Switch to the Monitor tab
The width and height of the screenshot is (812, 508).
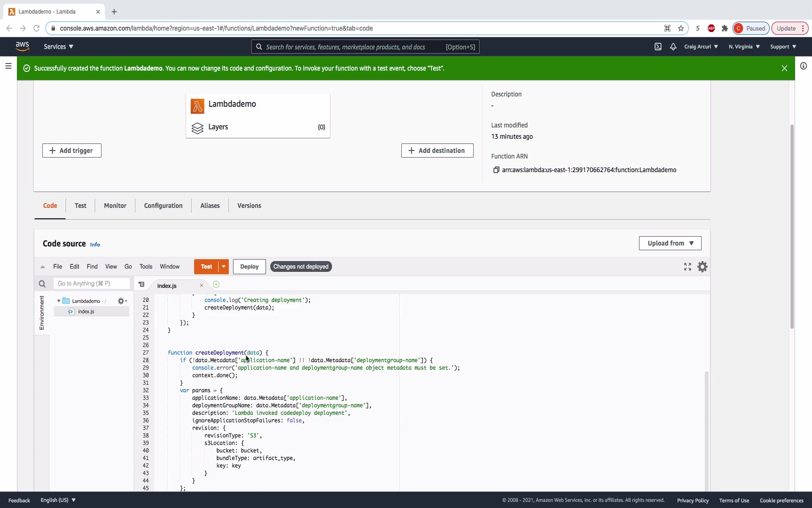[x=115, y=206]
